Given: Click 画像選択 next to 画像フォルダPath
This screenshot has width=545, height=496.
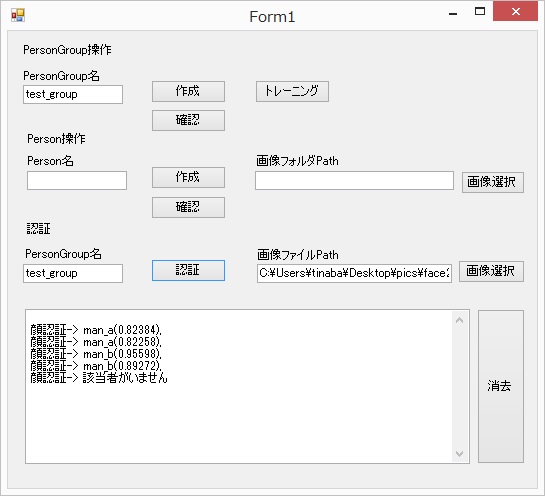Looking at the screenshot, I should tap(493, 182).
